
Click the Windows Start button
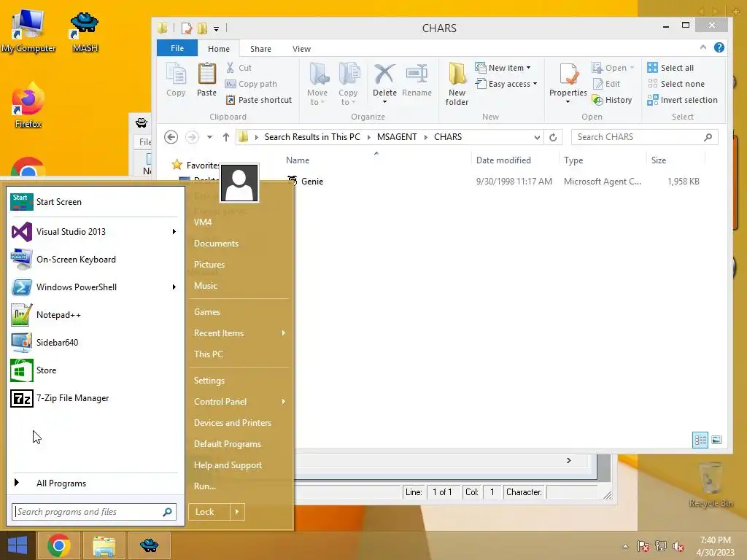click(x=18, y=545)
